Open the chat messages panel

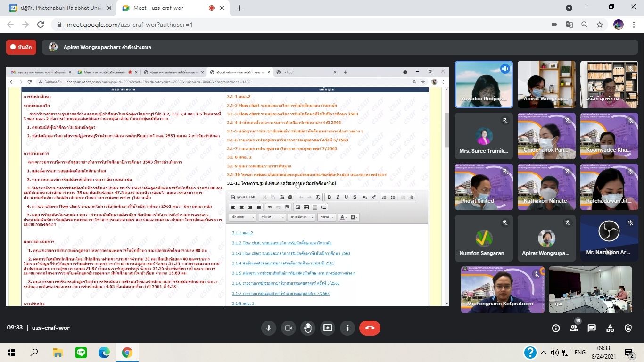592,329
